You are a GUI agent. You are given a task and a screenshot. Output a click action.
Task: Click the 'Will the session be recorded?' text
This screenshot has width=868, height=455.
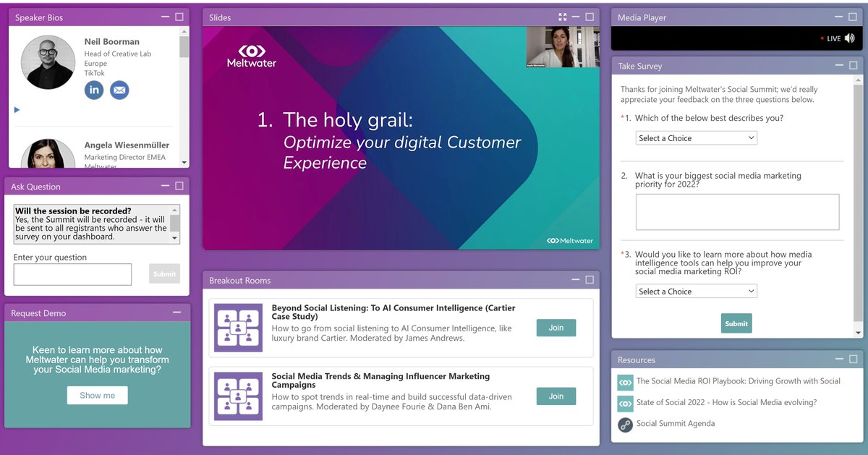[73, 211]
